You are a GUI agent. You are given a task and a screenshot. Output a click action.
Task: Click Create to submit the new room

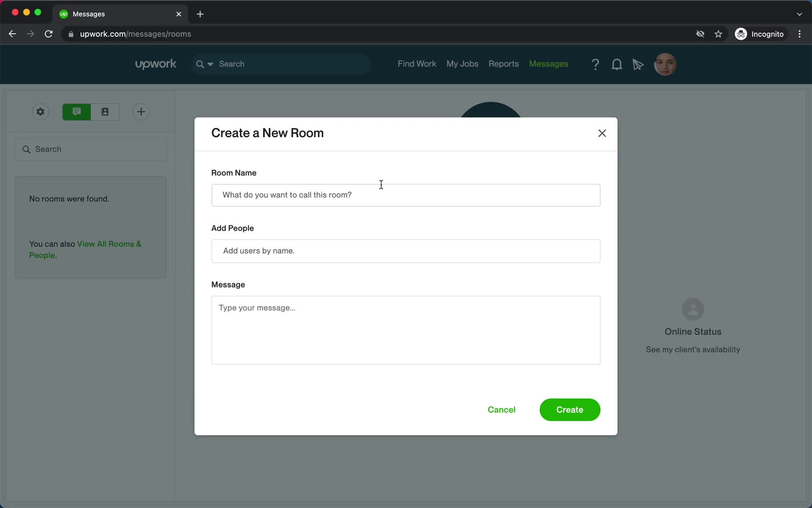pyautogui.click(x=570, y=410)
